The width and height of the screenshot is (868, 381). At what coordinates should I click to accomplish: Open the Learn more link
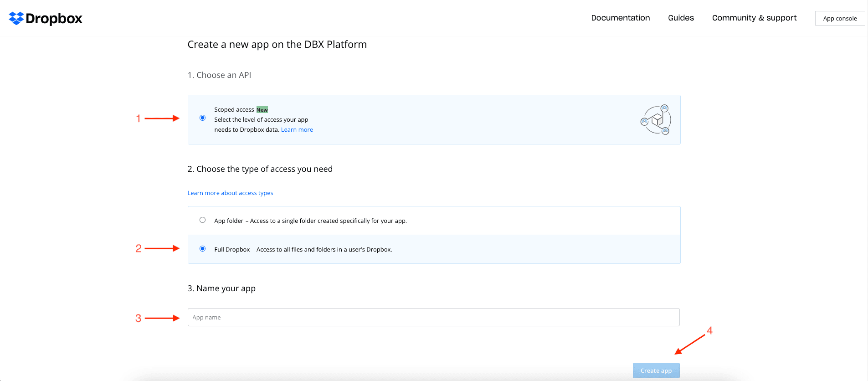(x=297, y=130)
